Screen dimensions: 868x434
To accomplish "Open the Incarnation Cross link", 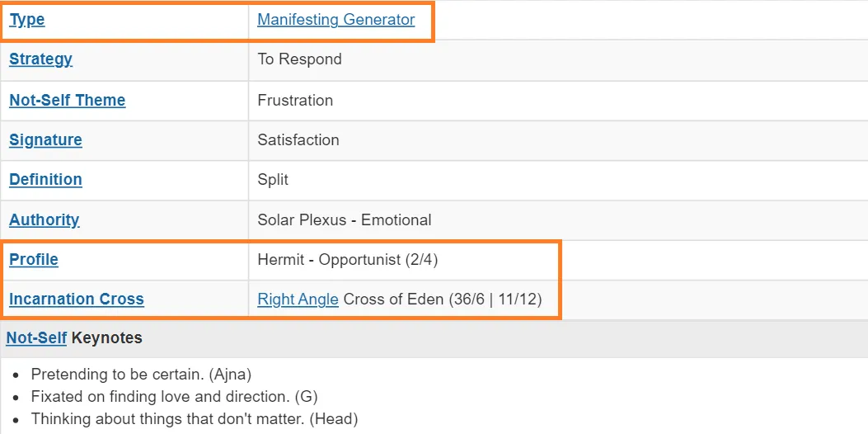I will click(77, 300).
